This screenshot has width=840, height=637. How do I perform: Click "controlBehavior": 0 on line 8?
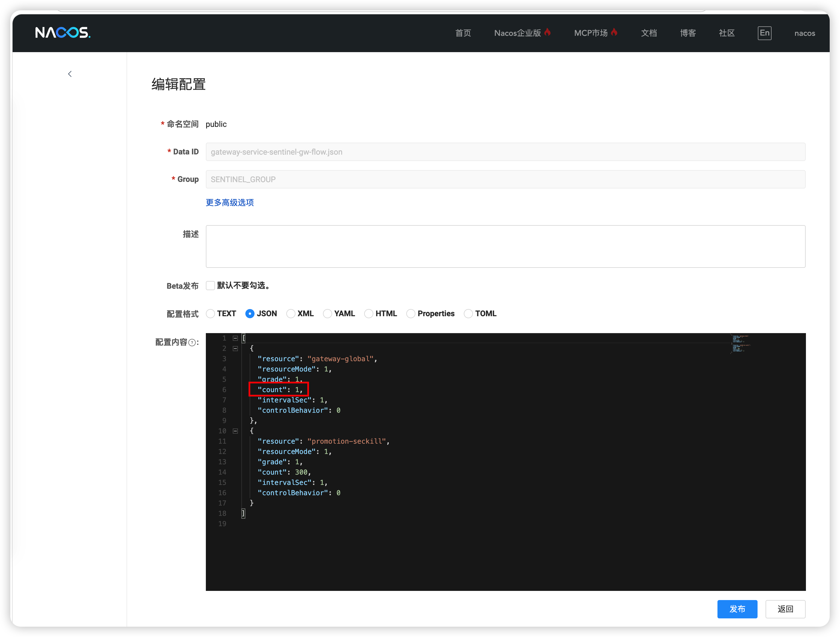(x=299, y=410)
